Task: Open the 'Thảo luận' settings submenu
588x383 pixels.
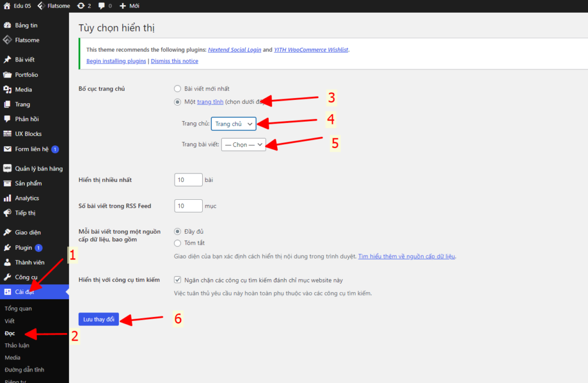Action: coord(17,345)
